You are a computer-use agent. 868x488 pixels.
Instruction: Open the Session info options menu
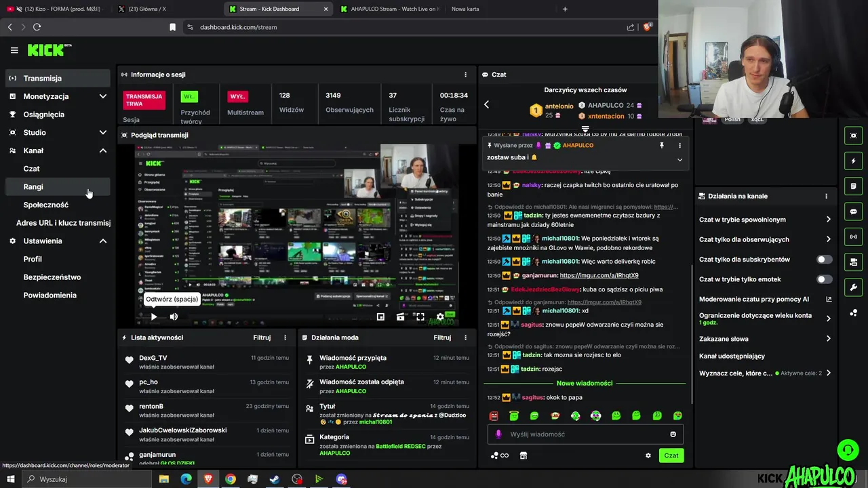(x=465, y=75)
